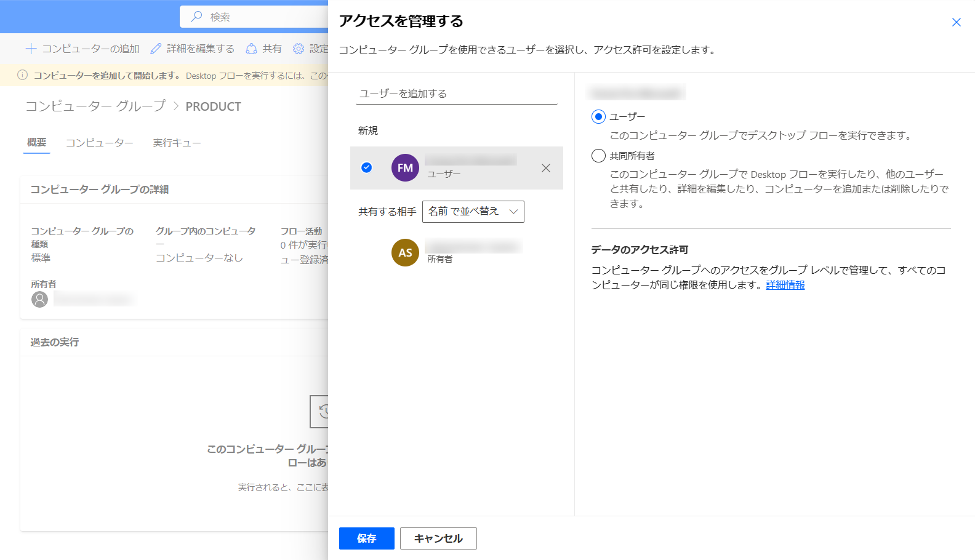Click the 共有する相手 label
975x560 pixels.
pyautogui.click(x=387, y=212)
